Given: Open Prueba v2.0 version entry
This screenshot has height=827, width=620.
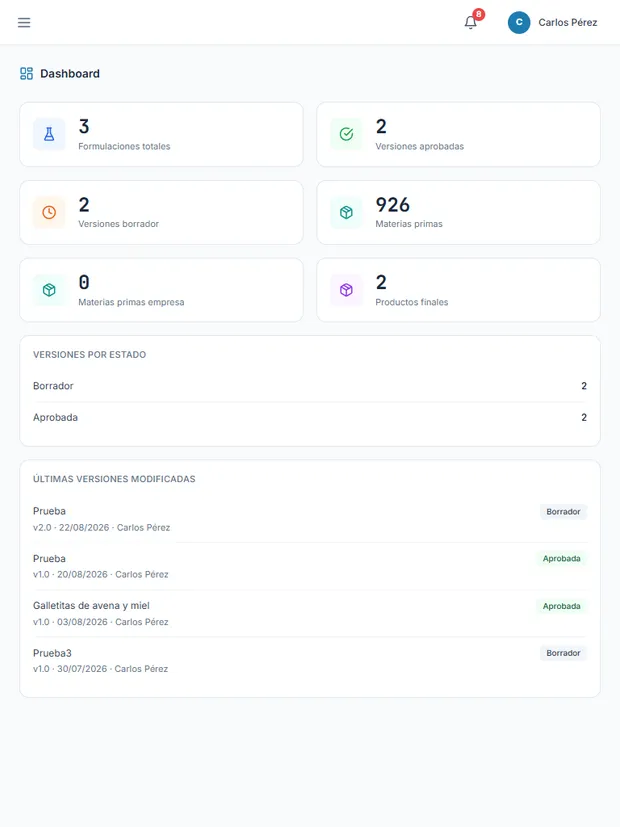Looking at the screenshot, I should (x=310, y=519).
